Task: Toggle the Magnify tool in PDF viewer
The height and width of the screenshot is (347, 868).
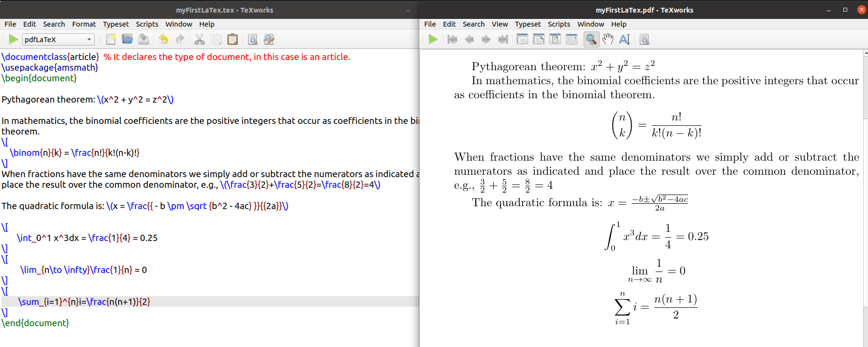Action: (591, 40)
